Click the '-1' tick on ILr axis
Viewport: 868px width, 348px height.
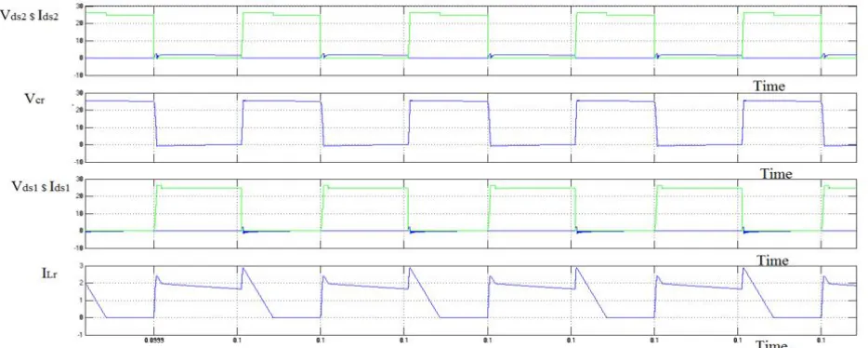point(80,335)
